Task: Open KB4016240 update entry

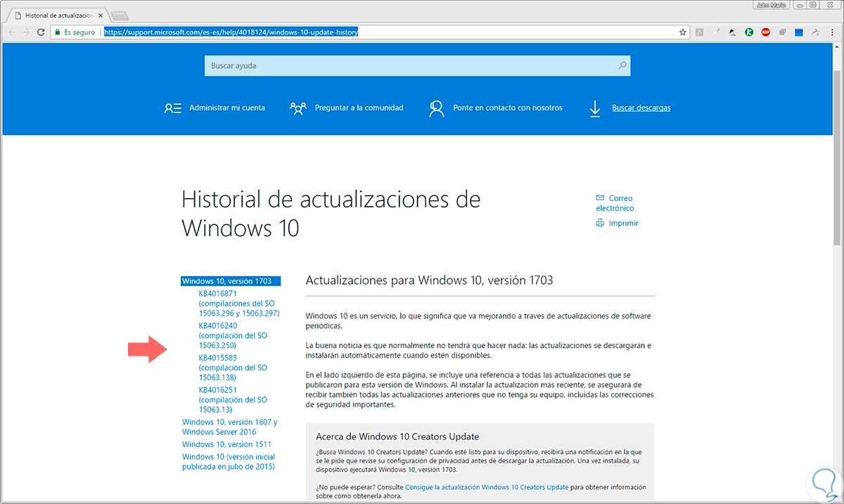Action: pyautogui.click(x=234, y=335)
